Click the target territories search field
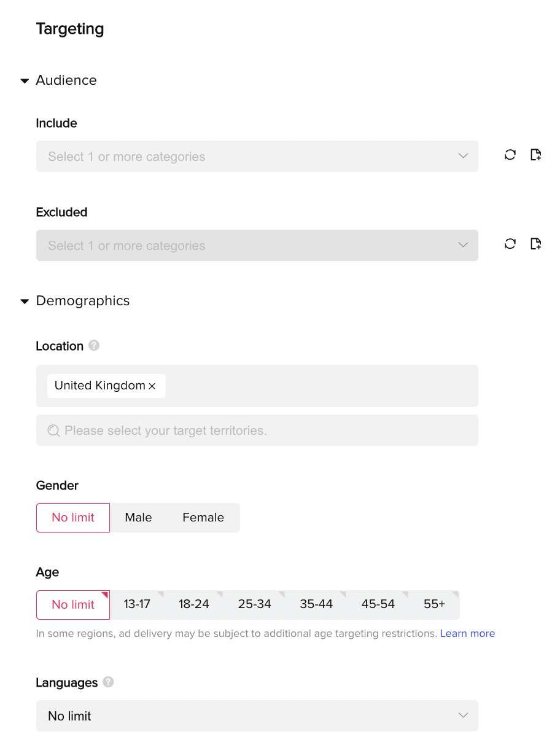This screenshot has height=753, width=560. (x=257, y=431)
